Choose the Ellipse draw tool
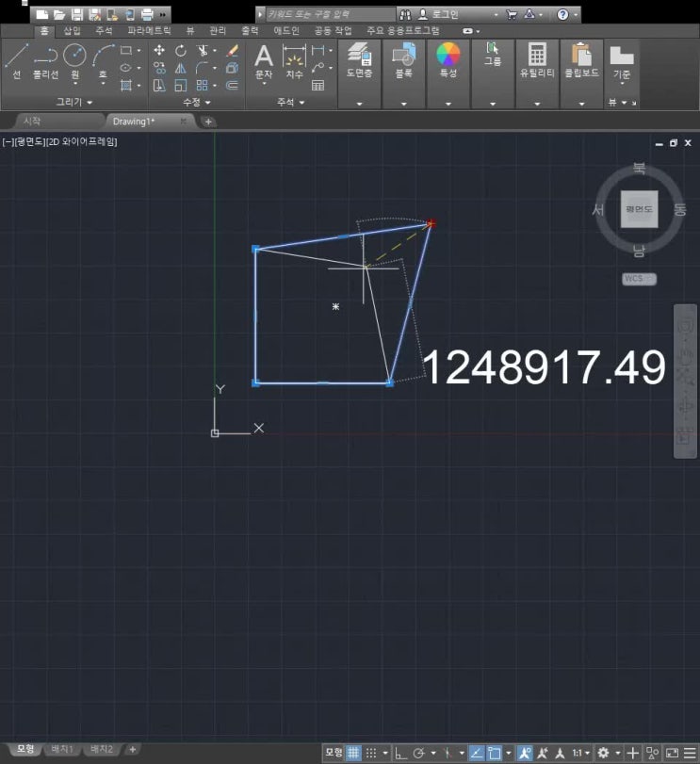This screenshot has width=700, height=764. (x=125, y=68)
